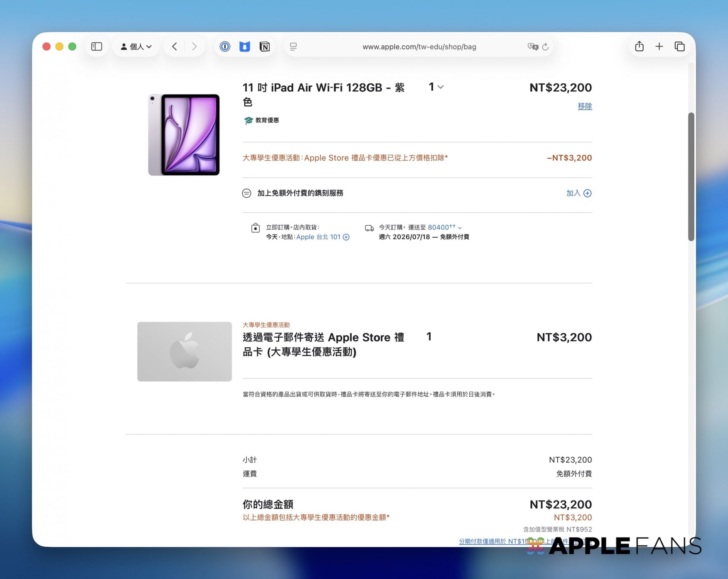728x579 pixels.
Task: Minimize the Safari window
Action: (x=59, y=47)
